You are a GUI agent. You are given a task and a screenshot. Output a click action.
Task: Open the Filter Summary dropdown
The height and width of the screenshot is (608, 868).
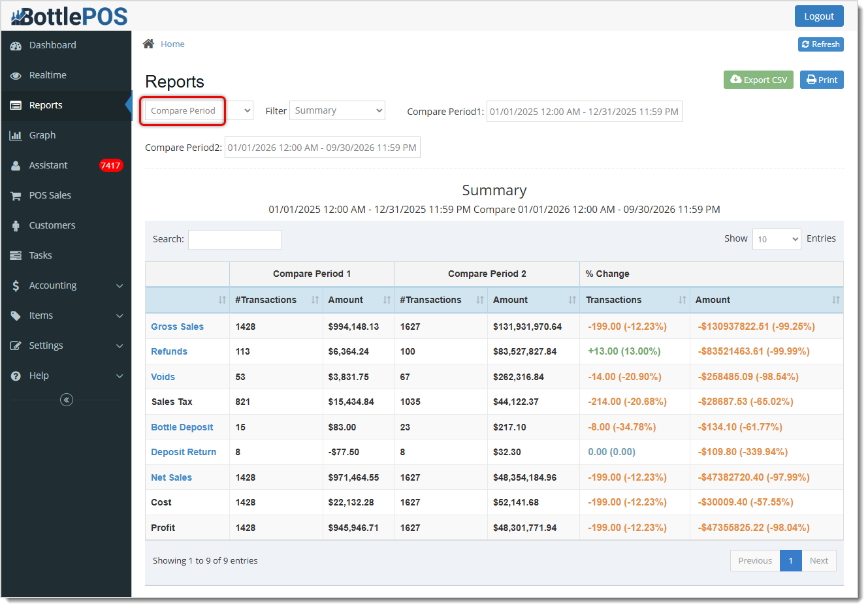(337, 111)
